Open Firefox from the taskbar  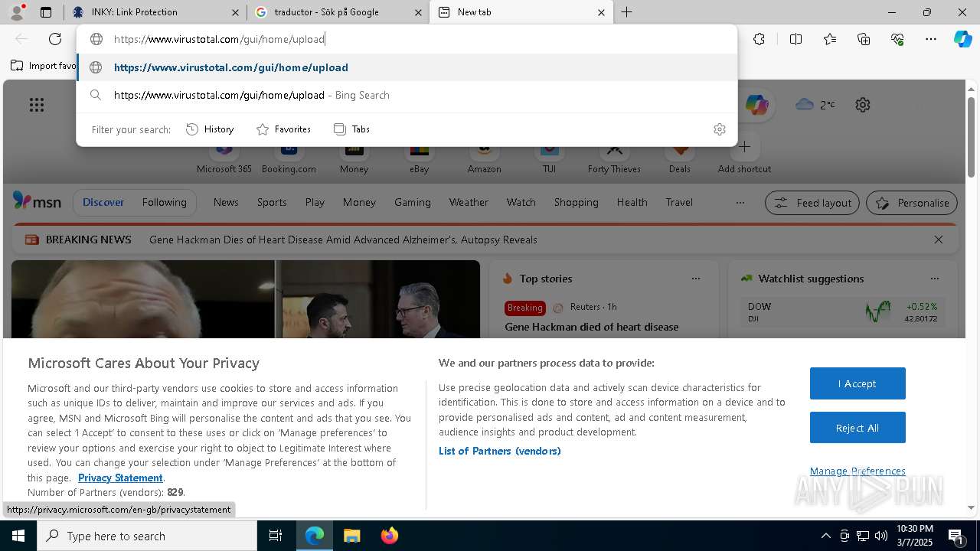pos(390,536)
